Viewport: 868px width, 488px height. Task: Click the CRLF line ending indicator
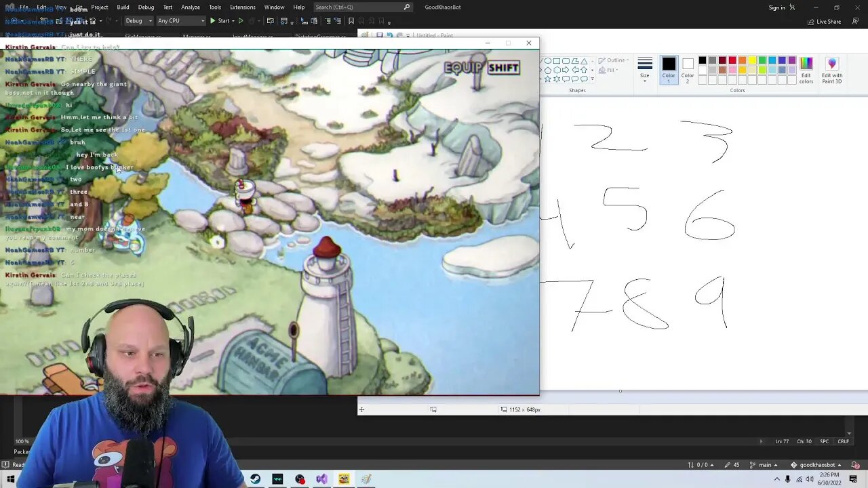click(843, 441)
